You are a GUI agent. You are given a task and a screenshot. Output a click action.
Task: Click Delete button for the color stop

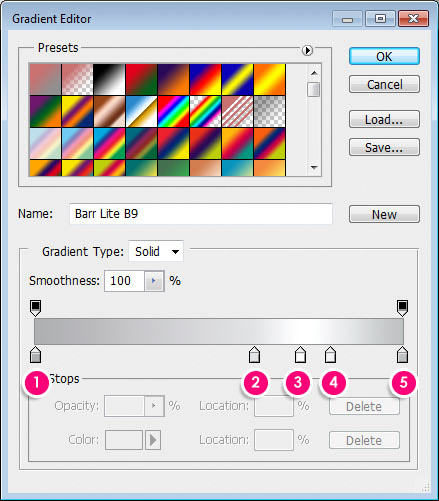click(364, 440)
